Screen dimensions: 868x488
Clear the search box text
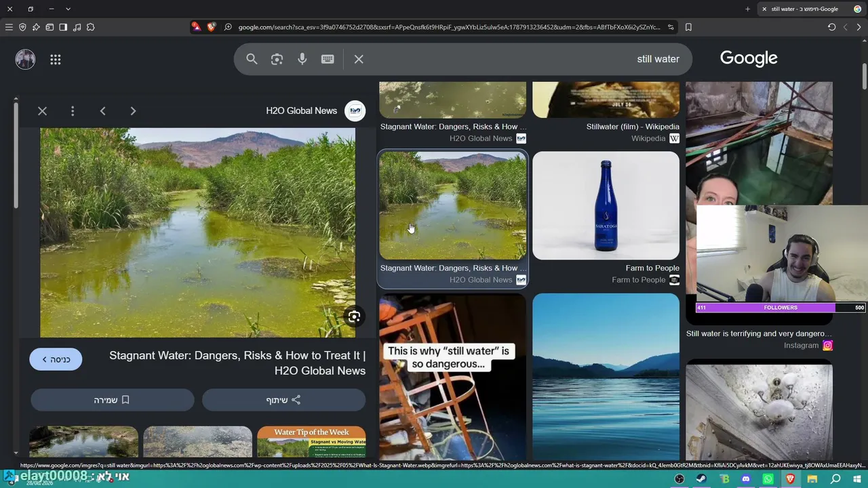coord(359,59)
